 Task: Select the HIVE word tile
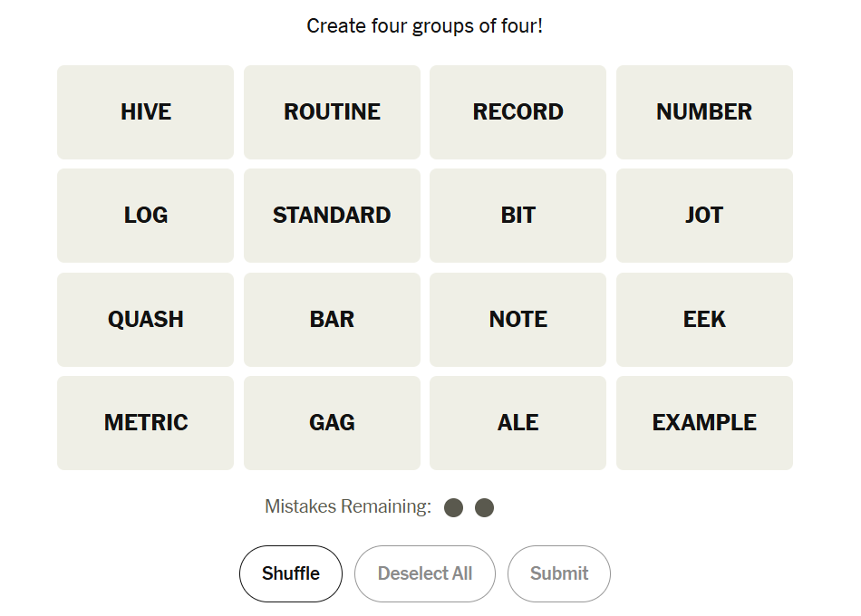point(145,112)
